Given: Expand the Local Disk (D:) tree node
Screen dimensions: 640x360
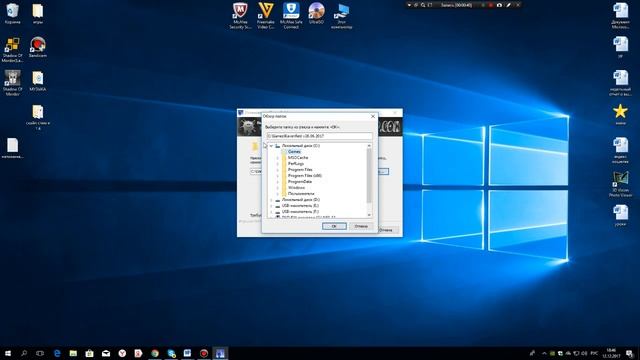Looking at the screenshot, I should pos(271,200).
